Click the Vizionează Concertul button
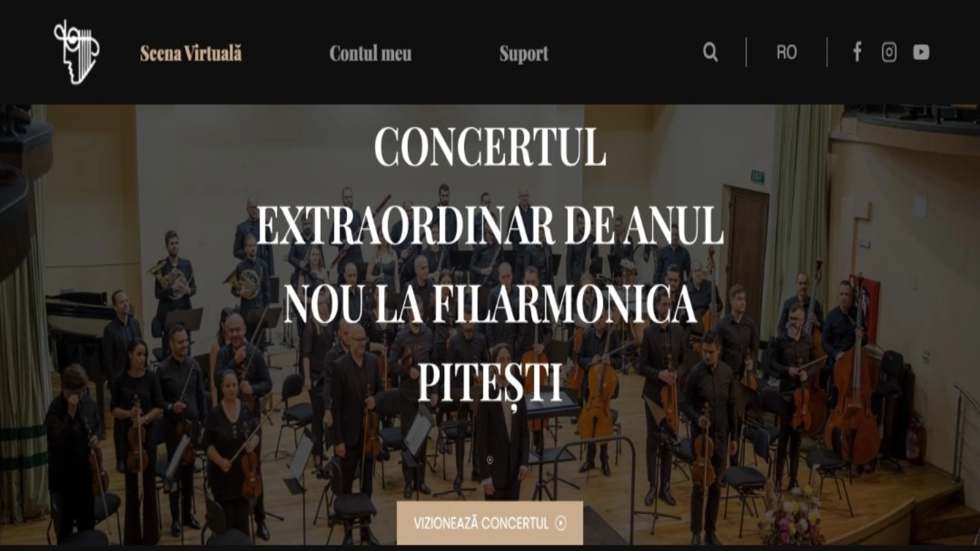Image resolution: width=980 pixels, height=551 pixels. coord(489,523)
